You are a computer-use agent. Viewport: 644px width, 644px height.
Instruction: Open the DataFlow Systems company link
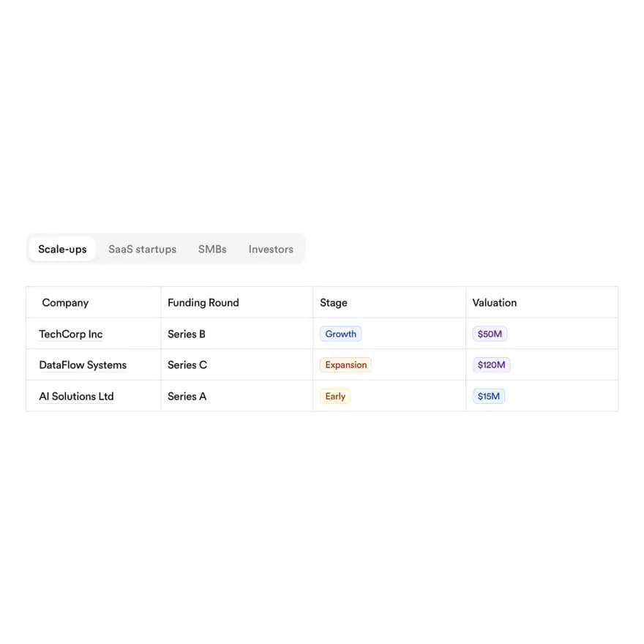[x=83, y=364]
